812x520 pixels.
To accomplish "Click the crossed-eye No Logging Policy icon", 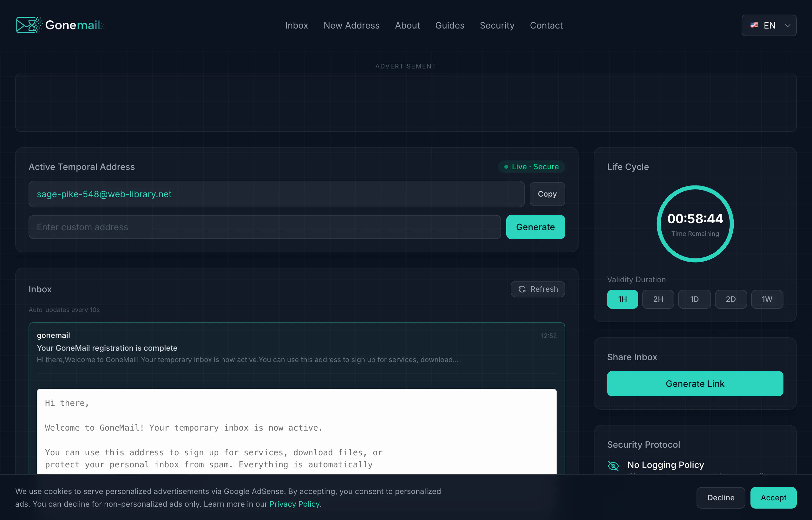I will pyautogui.click(x=613, y=466).
